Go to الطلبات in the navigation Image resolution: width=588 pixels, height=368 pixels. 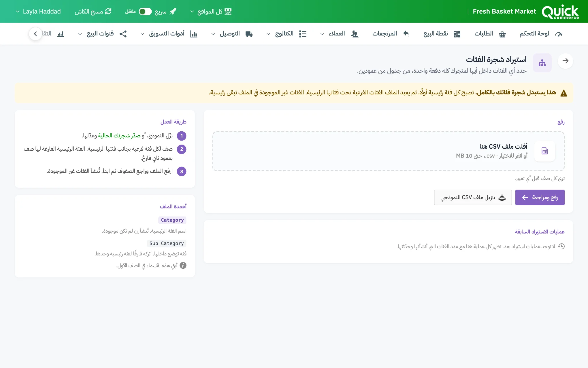pyautogui.click(x=490, y=34)
